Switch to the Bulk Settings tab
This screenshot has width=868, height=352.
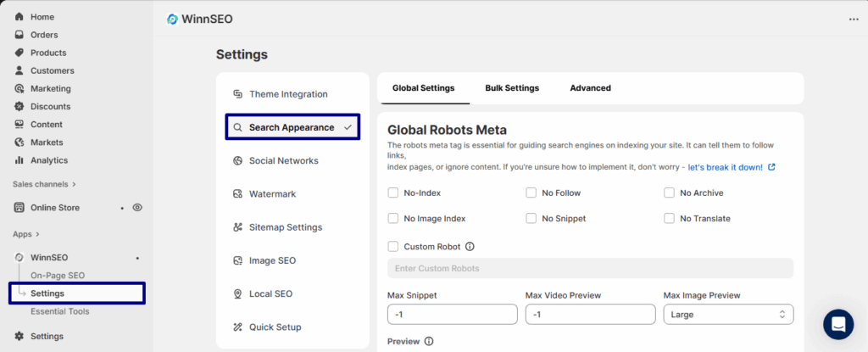512,88
